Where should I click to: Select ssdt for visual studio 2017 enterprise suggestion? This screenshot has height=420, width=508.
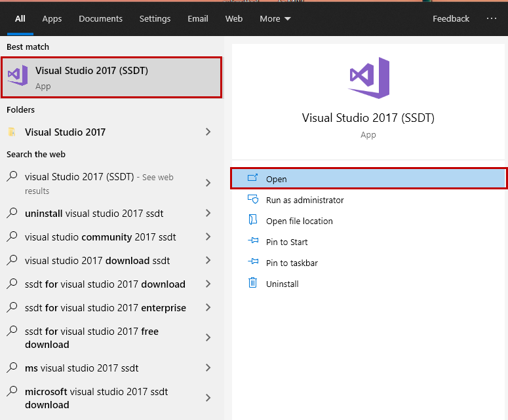click(105, 308)
